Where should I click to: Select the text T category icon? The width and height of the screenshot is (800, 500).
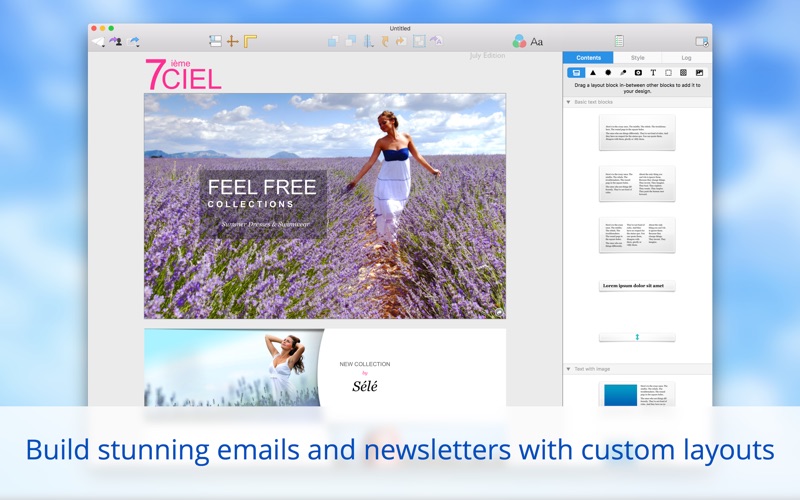click(653, 73)
